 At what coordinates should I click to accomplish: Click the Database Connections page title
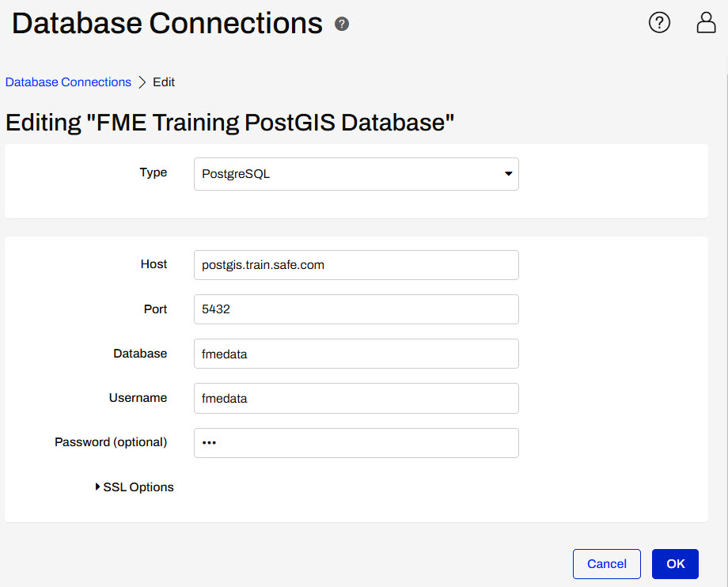167,24
